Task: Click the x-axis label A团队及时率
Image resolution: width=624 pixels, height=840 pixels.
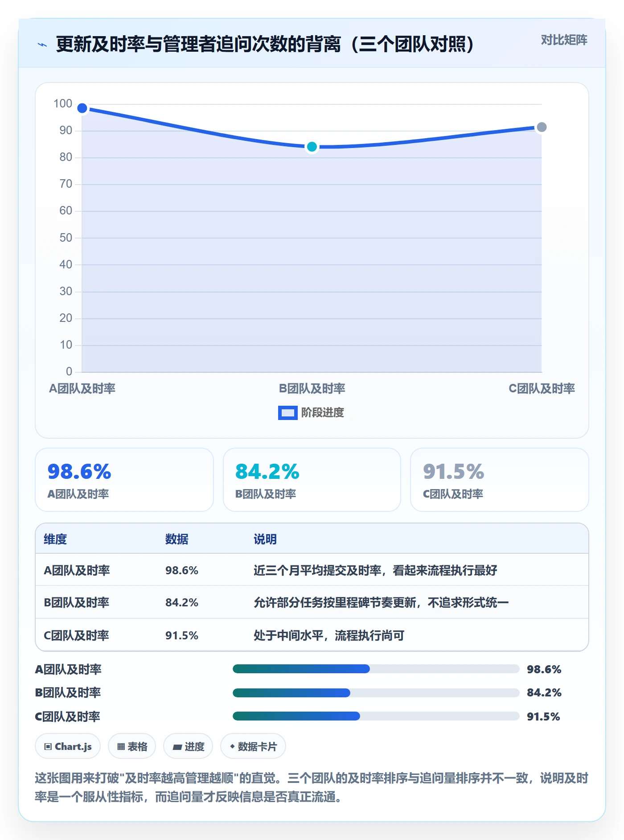Action: (82, 388)
